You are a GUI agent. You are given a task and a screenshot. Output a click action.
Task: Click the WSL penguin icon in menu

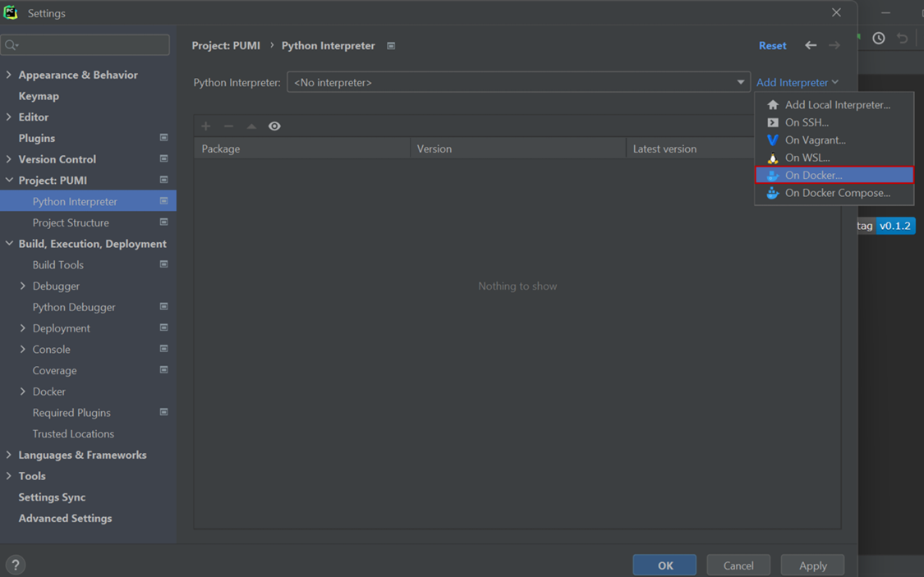tap(773, 158)
